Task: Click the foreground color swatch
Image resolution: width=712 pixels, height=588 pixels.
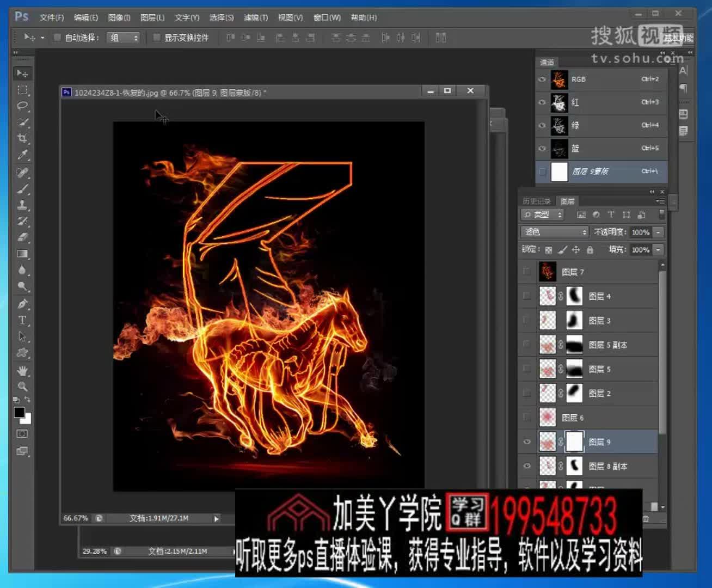Action: pos(19,413)
